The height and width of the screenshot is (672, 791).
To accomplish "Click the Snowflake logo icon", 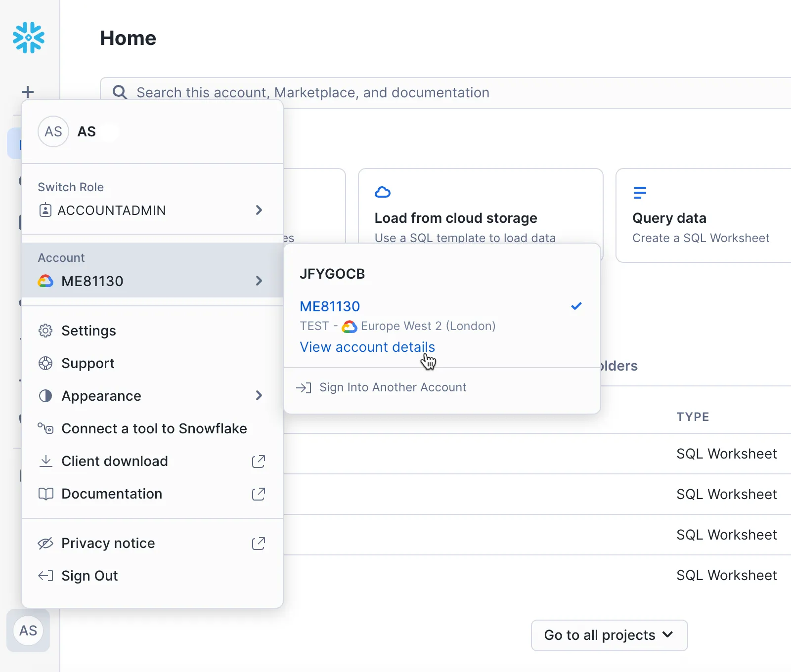I will [x=29, y=38].
